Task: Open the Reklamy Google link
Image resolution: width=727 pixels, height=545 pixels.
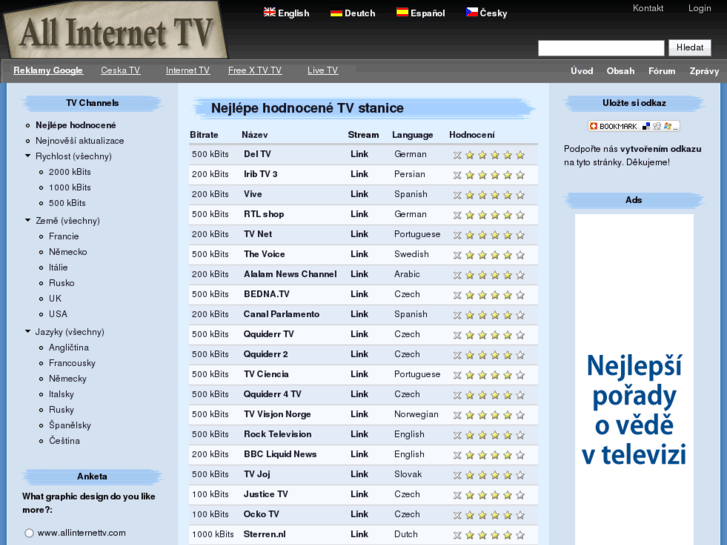Action: click(48, 71)
